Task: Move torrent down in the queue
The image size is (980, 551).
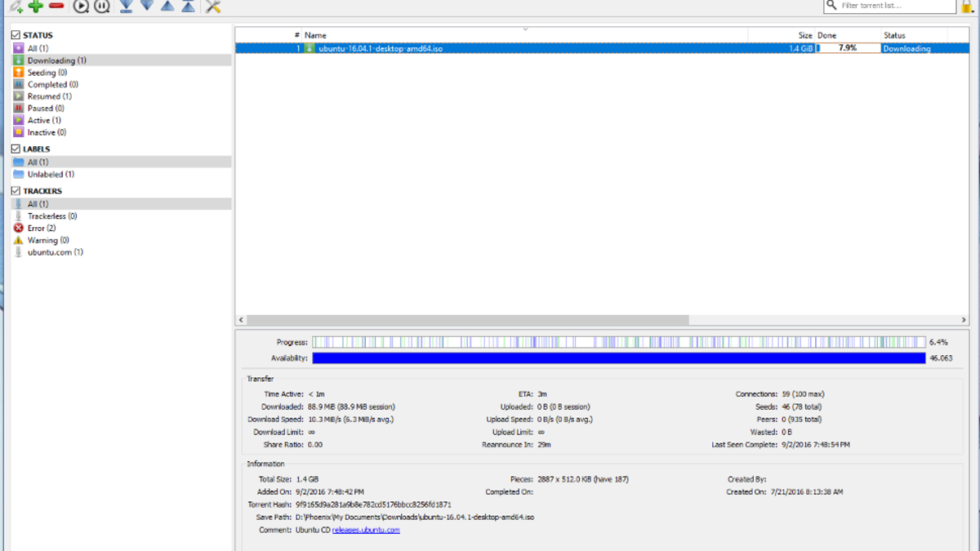Action: coord(147,6)
